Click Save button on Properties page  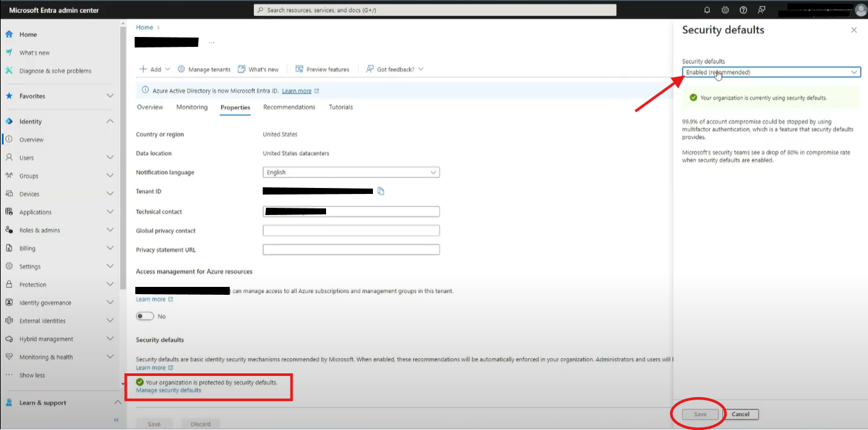coord(154,424)
